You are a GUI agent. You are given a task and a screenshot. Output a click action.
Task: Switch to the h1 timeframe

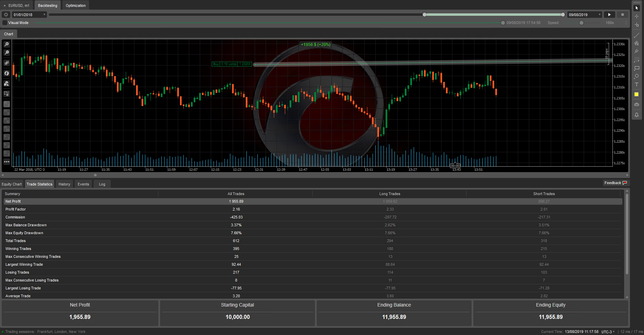[7, 137]
